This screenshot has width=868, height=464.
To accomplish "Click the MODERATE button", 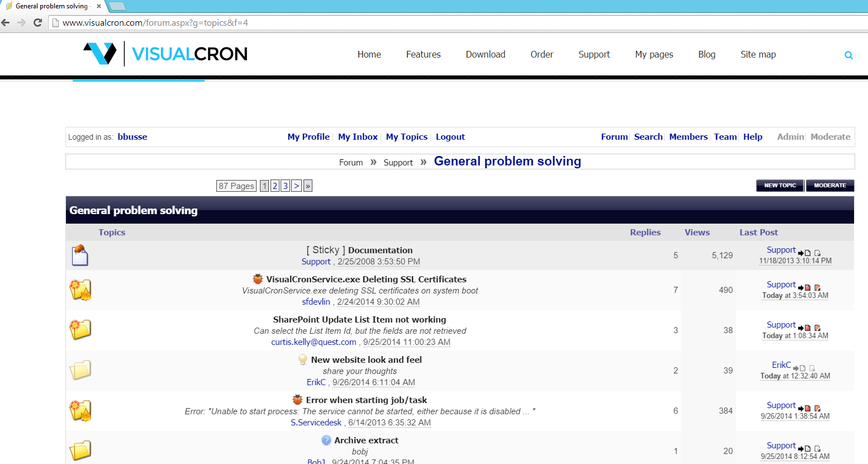I will 829,186.
